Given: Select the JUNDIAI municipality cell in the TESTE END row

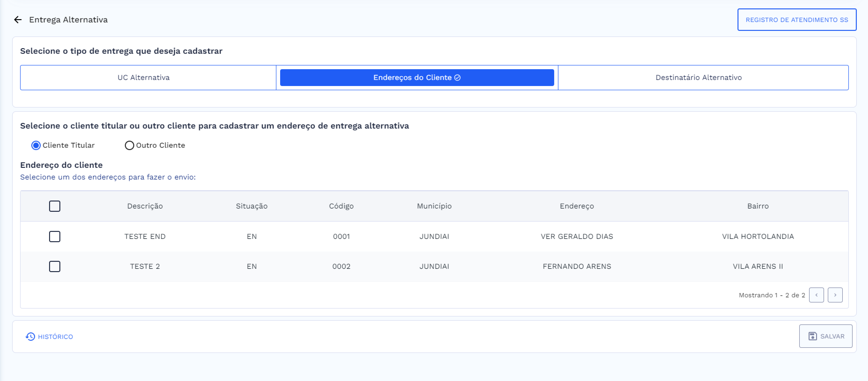Looking at the screenshot, I should coord(435,236).
